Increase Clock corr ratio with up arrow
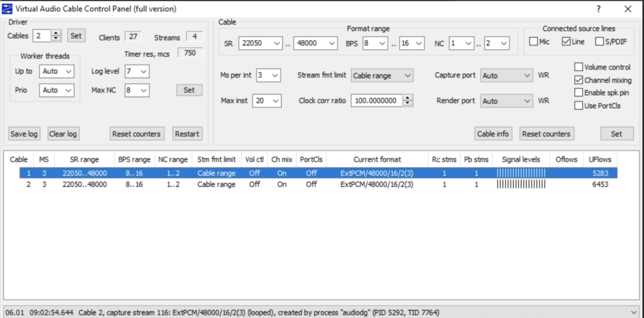Viewport: 644px width, 318px height. (408, 98)
